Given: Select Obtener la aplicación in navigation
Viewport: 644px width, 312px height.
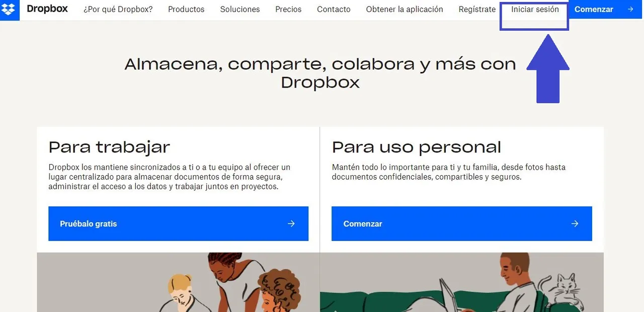Looking at the screenshot, I should tap(405, 9).
